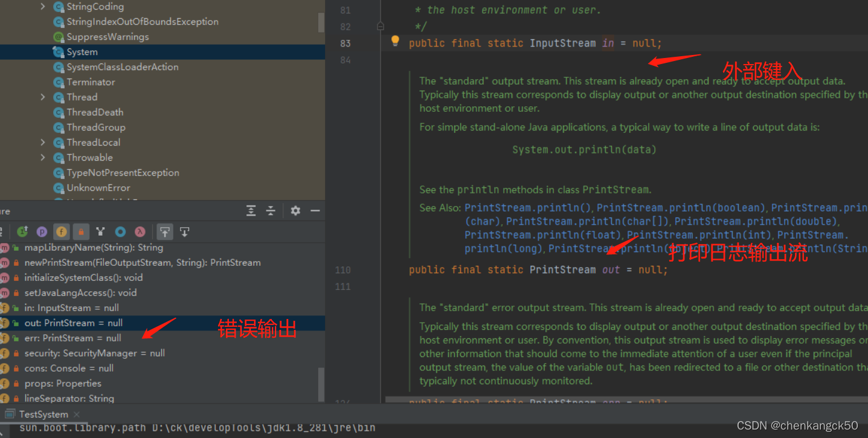The image size is (868, 438).
Task: Expand the StringCoding class node
Action: pos(43,7)
